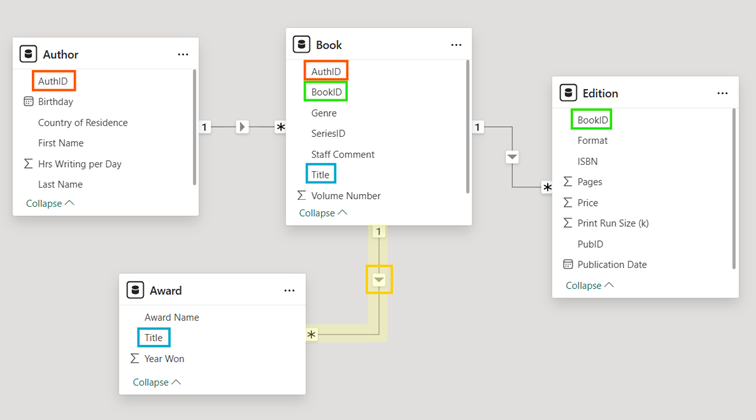Viewport: 756px width, 420px height.
Task: Select AuthID field in Author table
Action: tap(53, 81)
